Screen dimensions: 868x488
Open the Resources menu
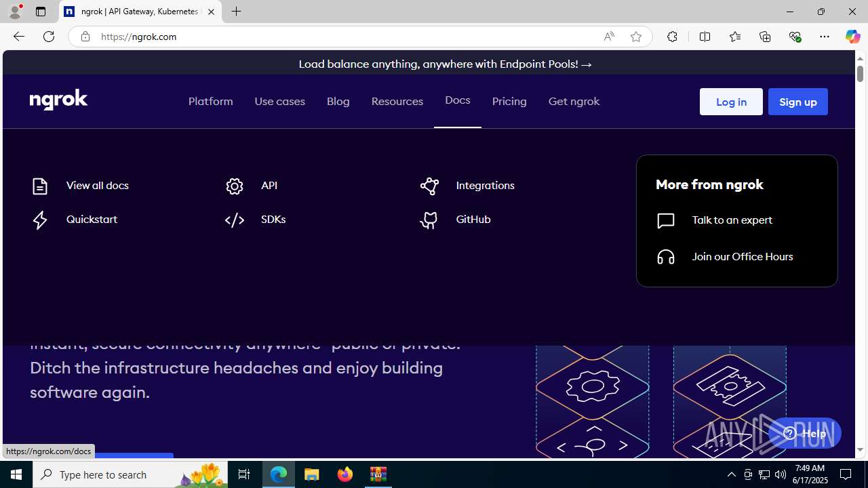pos(397,102)
